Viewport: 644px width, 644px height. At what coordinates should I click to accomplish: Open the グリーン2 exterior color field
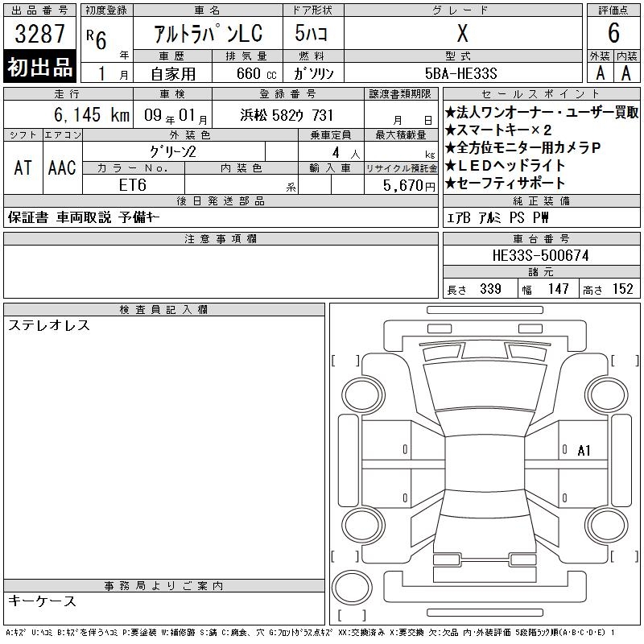pos(190,151)
